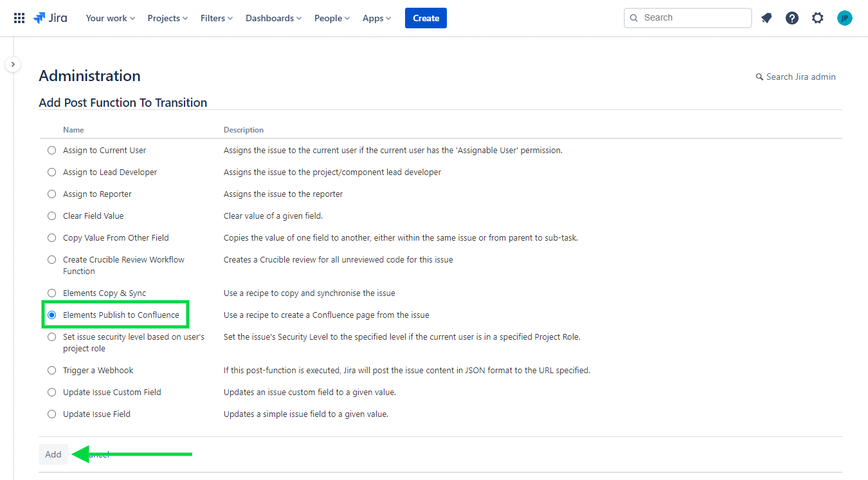Select the Assign to Current User option

tap(52, 151)
